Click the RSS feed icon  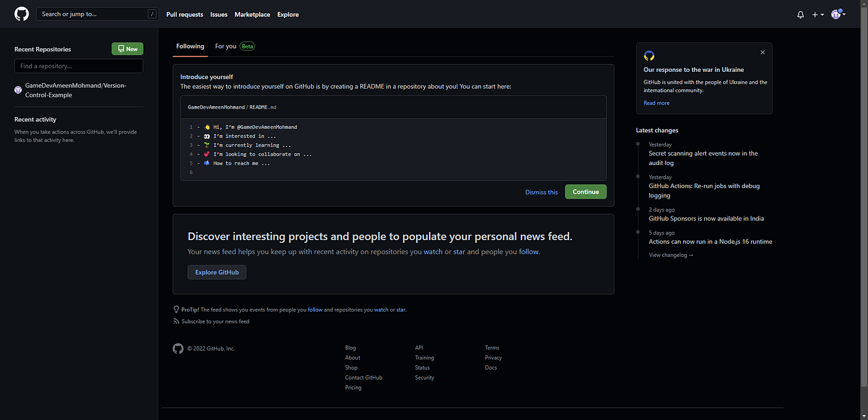point(177,321)
